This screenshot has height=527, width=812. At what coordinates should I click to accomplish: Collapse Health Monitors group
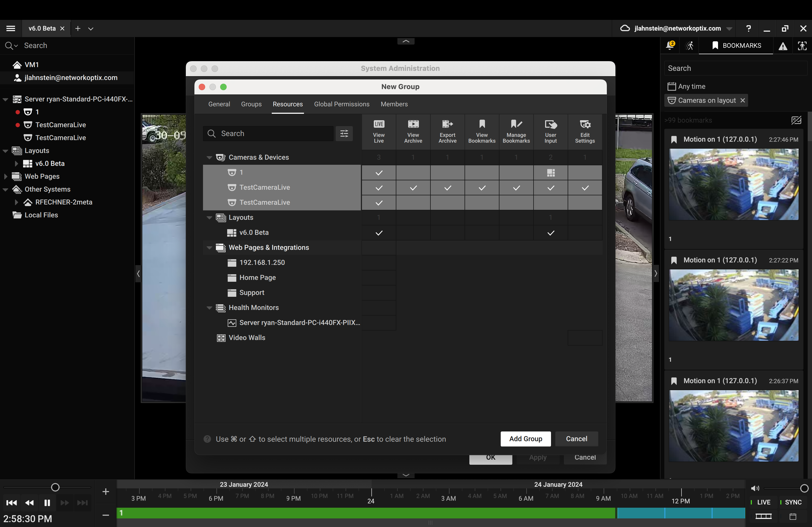[209, 308]
